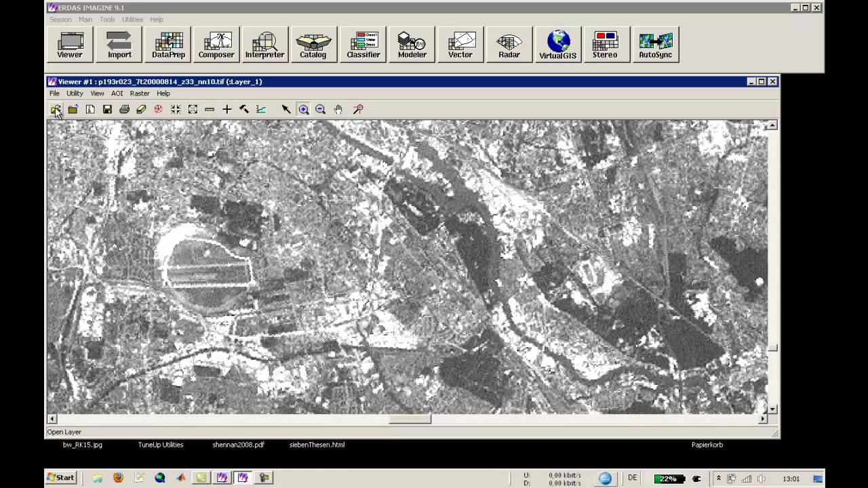Click the shennan2008.pdf desktop label

(238, 445)
